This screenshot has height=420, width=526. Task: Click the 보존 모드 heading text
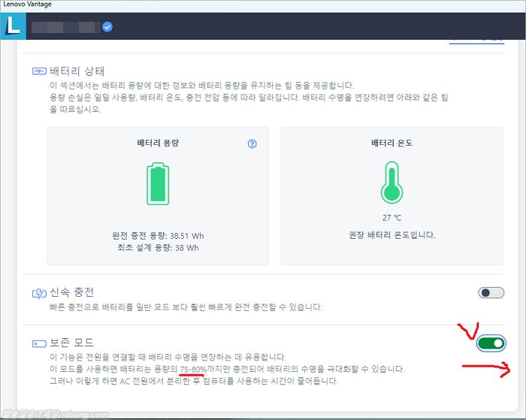72,343
